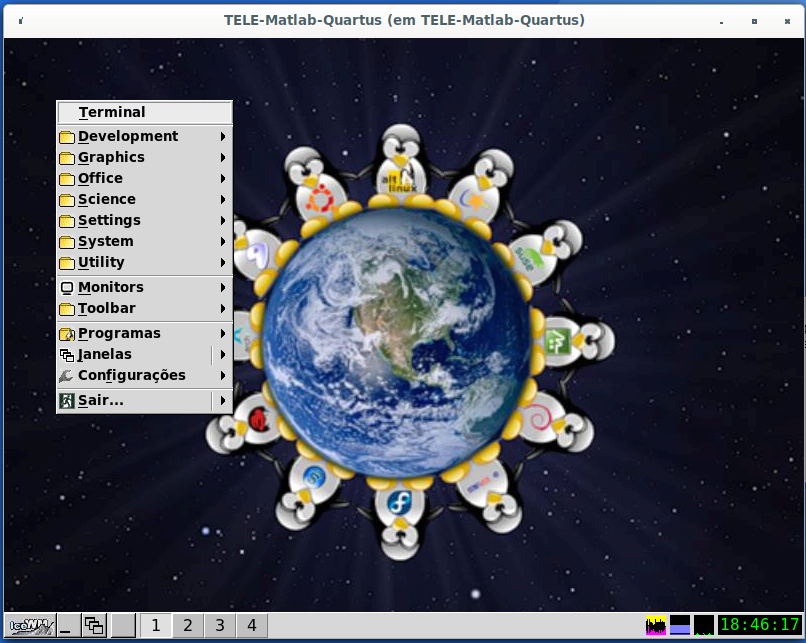Click the Toolbar folder icon

pyautogui.click(x=67, y=309)
